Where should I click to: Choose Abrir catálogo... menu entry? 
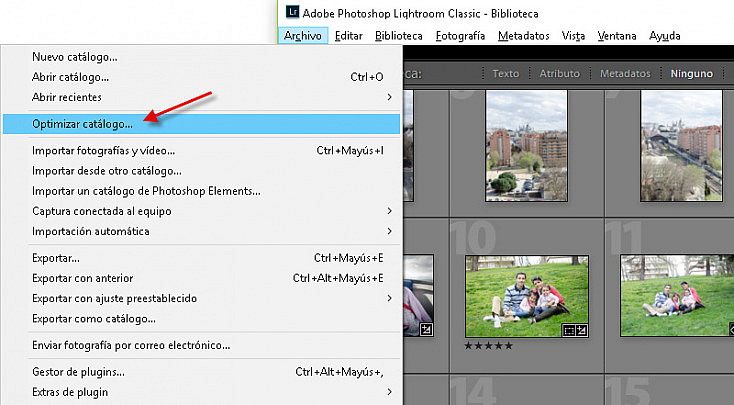[201, 77]
